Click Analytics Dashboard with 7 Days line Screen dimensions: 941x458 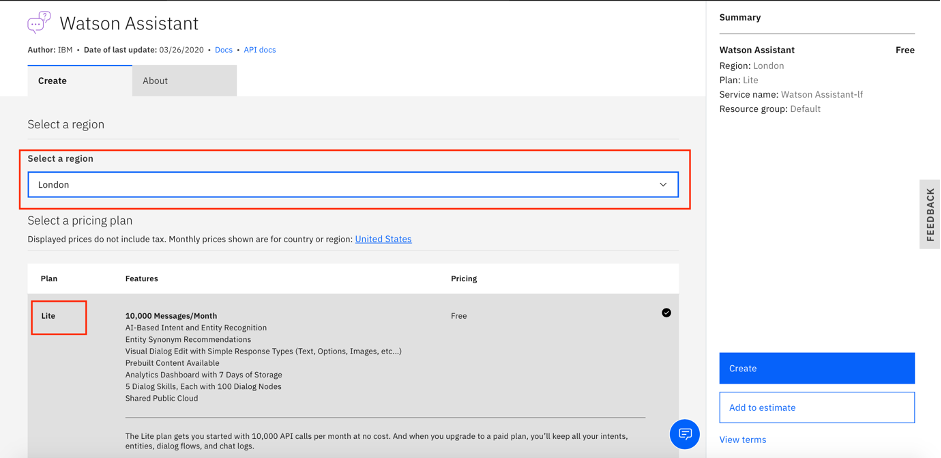tap(203, 375)
